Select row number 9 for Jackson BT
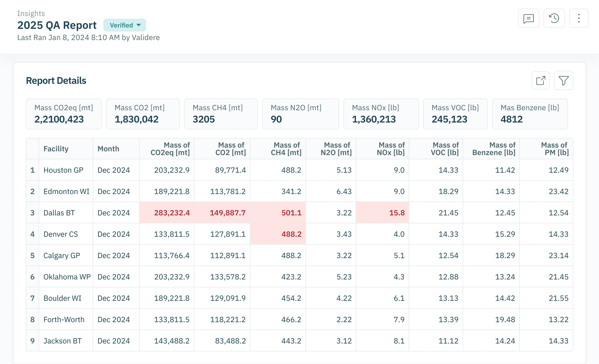The image size is (599, 364). pos(32,341)
